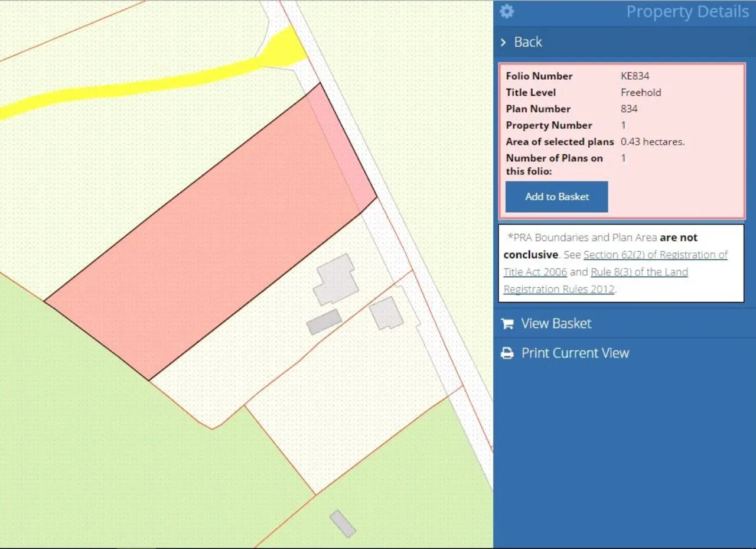Go Back to the previous panel

[x=527, y=42]
